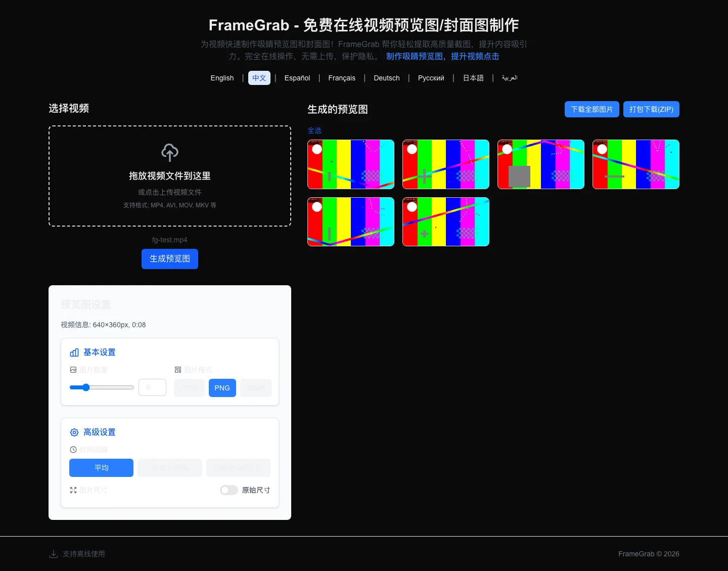Click the layout icon next to 图片格式
The image size is (728, 571).
pyautogui.click(x=178, y=370)
